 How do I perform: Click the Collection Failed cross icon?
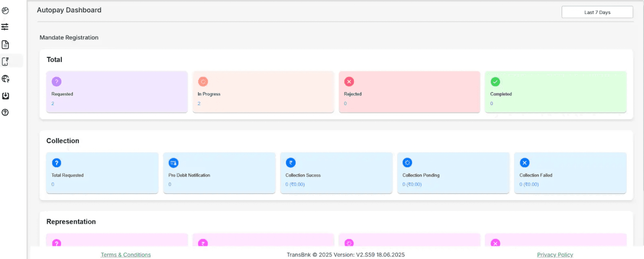coord(525,163)
